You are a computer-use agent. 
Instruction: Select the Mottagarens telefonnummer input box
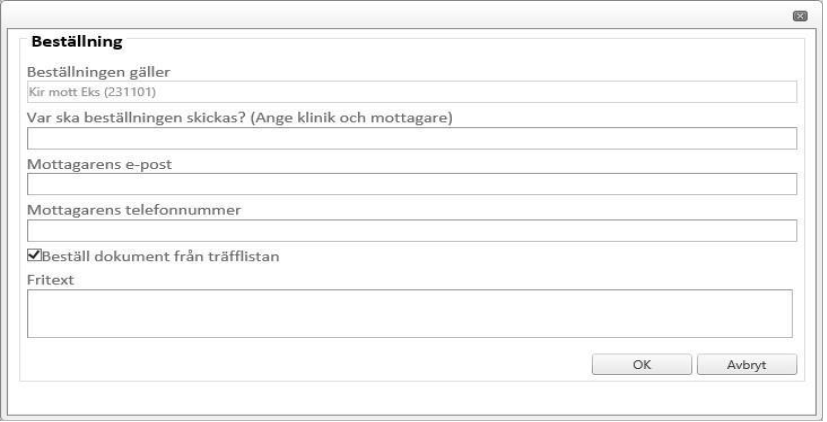[411, 230]
